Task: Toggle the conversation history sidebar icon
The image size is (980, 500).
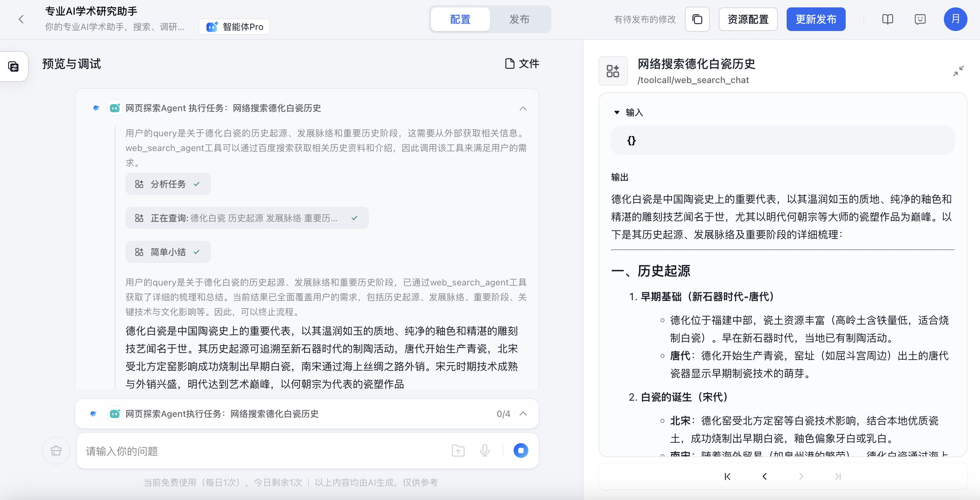Action: (14, 66)
